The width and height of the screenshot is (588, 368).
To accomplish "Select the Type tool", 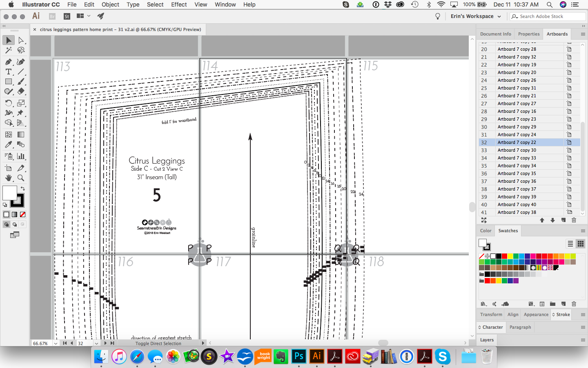I will pos(9,72).
